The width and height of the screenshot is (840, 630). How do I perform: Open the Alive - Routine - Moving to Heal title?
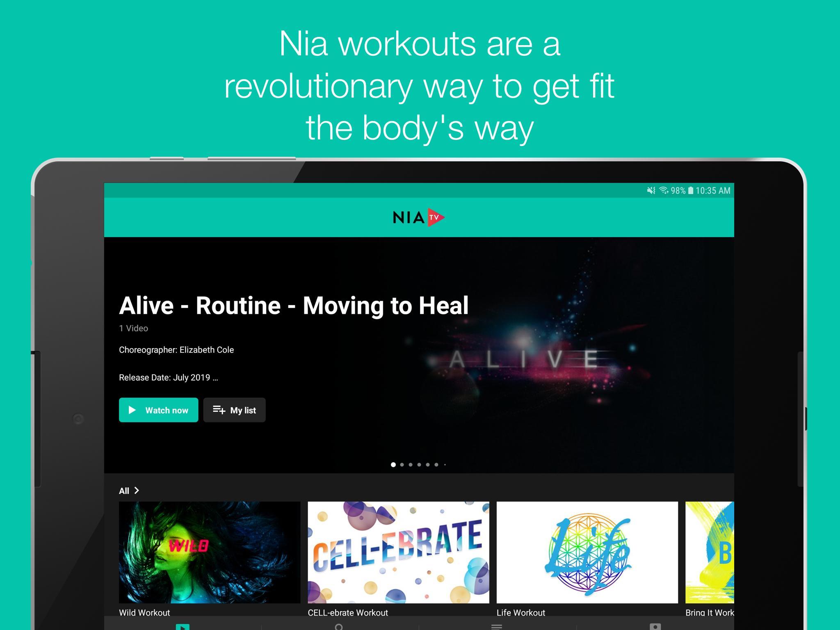(294, 306)
